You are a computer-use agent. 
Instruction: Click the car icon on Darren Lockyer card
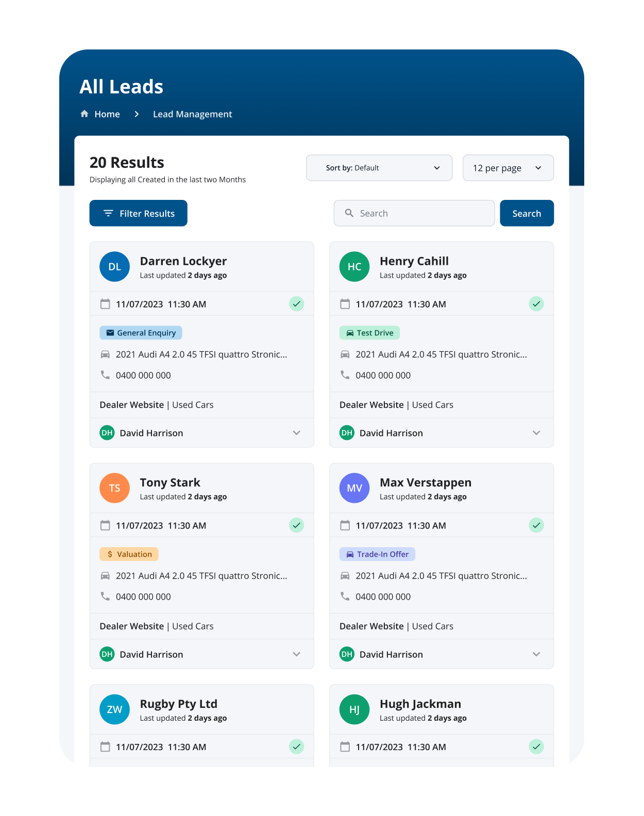pyautogui.click(x=105, y=354)
